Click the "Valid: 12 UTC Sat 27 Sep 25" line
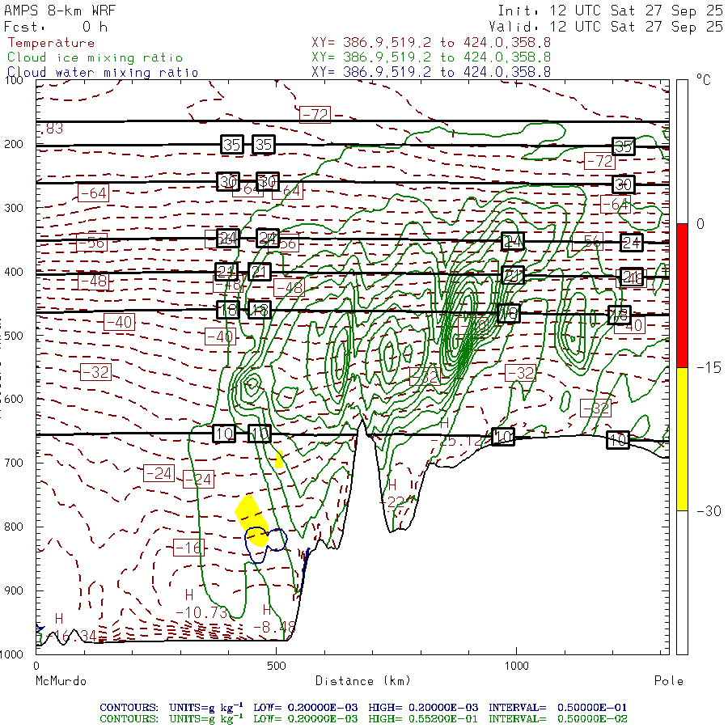Image resolution: width=728 pixels, height=728 pixels. pos(606,27)
